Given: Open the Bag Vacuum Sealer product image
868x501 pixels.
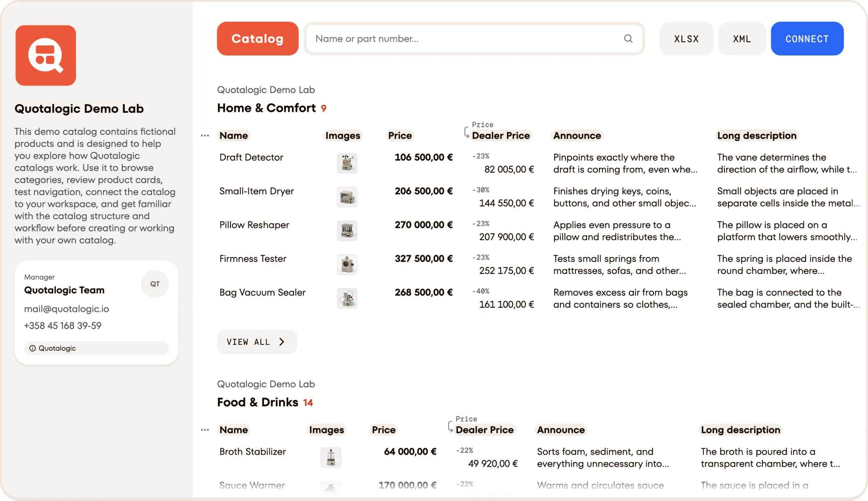Looking at the screenshot, I should coord(347,299).
